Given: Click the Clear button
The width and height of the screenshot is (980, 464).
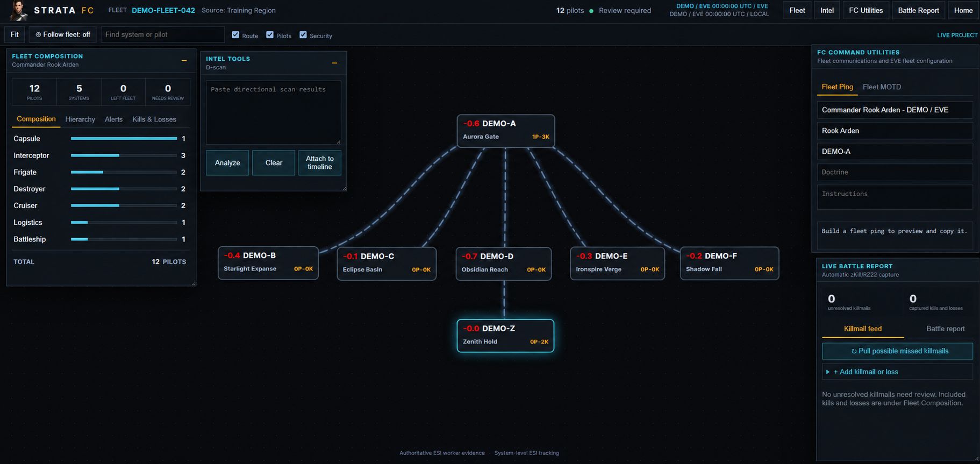Looking at the screenshot, I should (274, 162).
